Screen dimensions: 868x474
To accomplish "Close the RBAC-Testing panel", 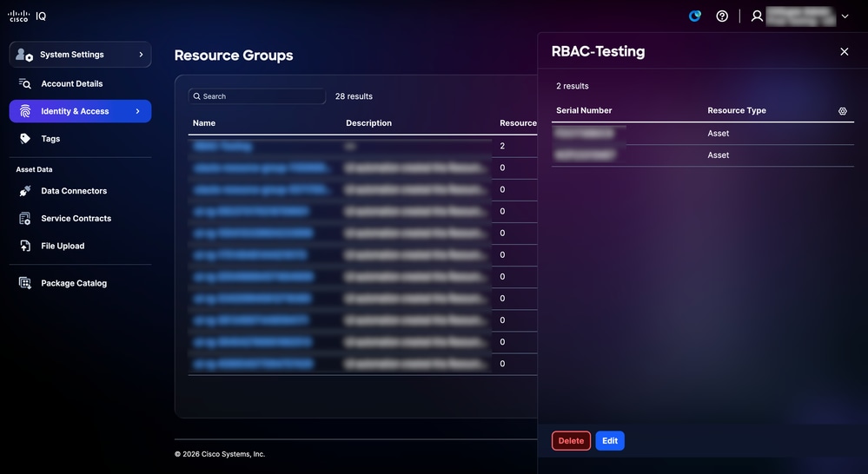I will [x=845, y=51].
